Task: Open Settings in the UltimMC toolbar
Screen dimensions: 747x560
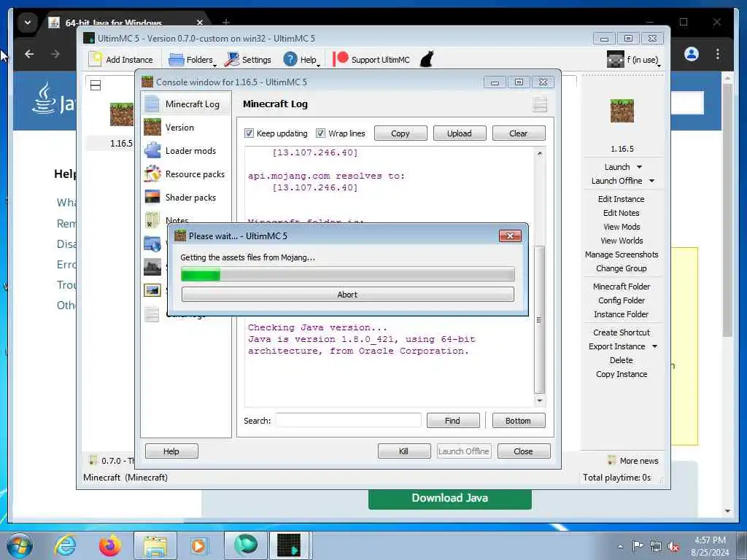Action: click(248, 60)
